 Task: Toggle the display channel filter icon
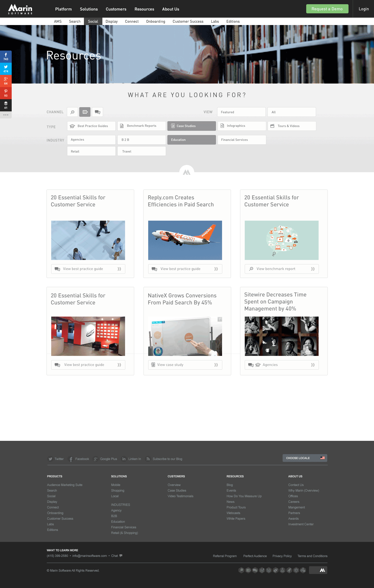click(x=85, y=112)
